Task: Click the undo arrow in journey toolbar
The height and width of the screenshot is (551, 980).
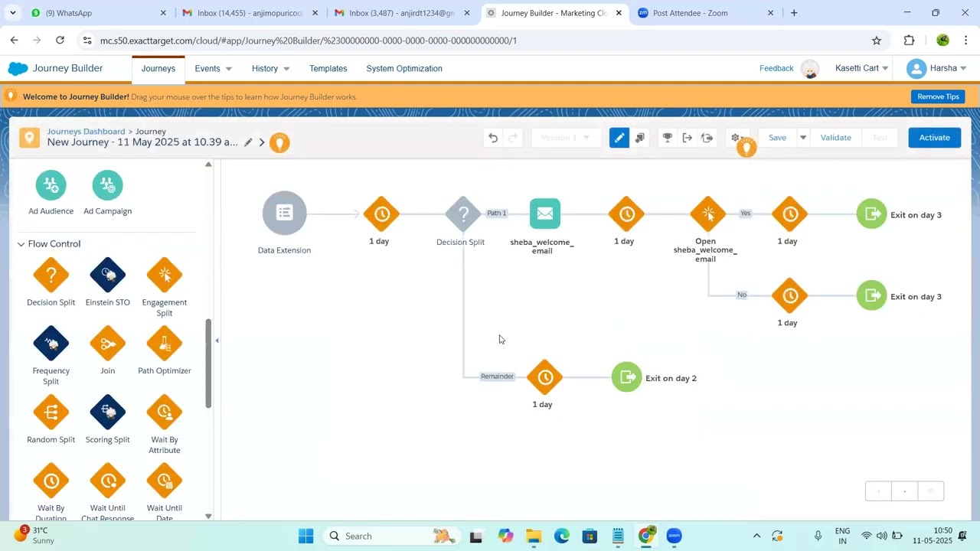Action: click(x=493, y=138)
